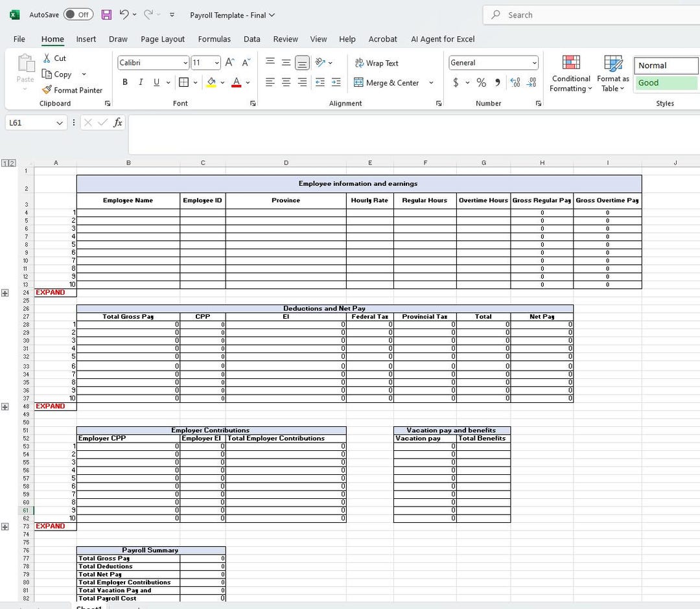Click the Wrap Text icon
This screenshot has width=700, height=609.
(377, 63)
